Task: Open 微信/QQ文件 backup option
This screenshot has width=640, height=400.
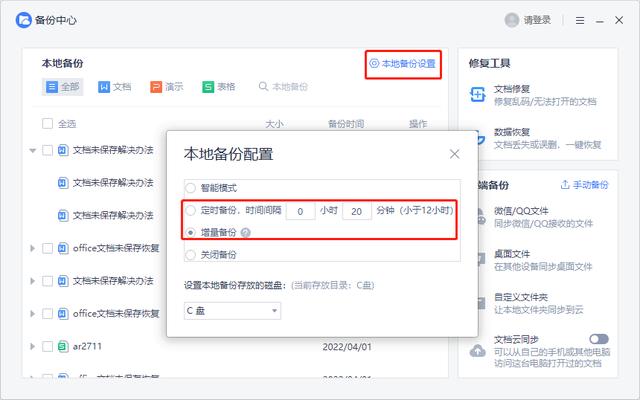Action: click(x=543, y=217)
